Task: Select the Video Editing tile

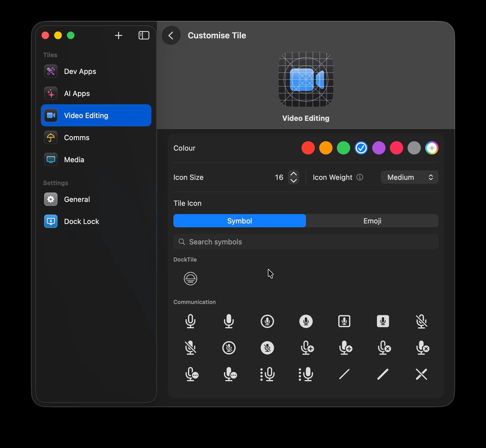Action: point(96,115)
